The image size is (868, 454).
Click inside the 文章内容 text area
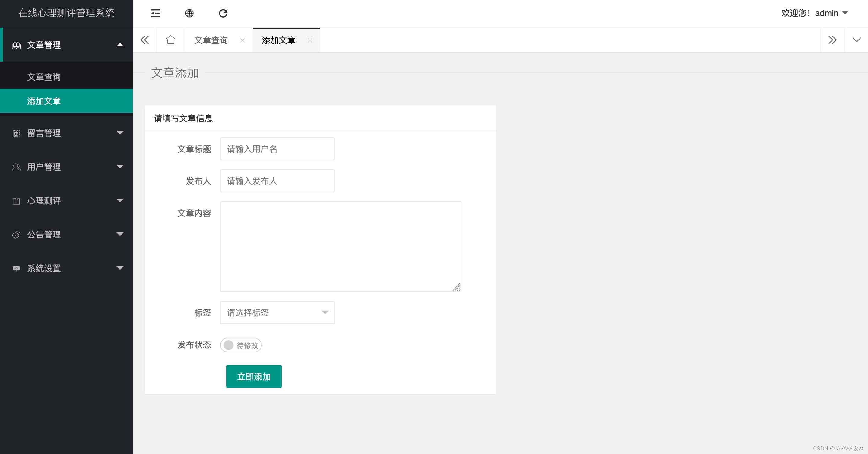click(x=340, y=246)
